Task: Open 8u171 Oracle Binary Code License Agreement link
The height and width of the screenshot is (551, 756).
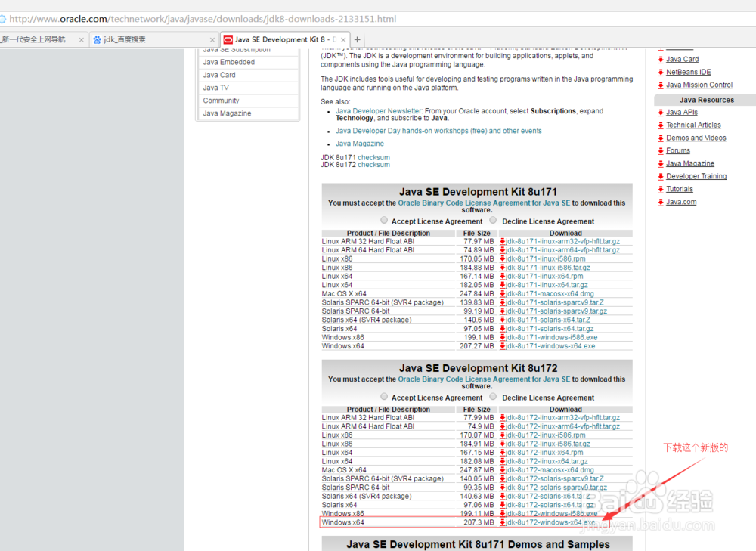Action: coord(484,203)
